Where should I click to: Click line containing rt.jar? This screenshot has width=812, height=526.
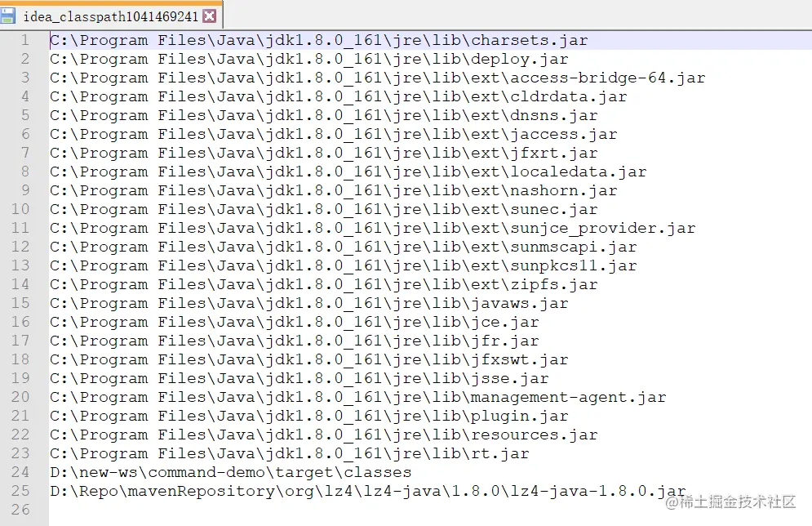tap(290, 453)
